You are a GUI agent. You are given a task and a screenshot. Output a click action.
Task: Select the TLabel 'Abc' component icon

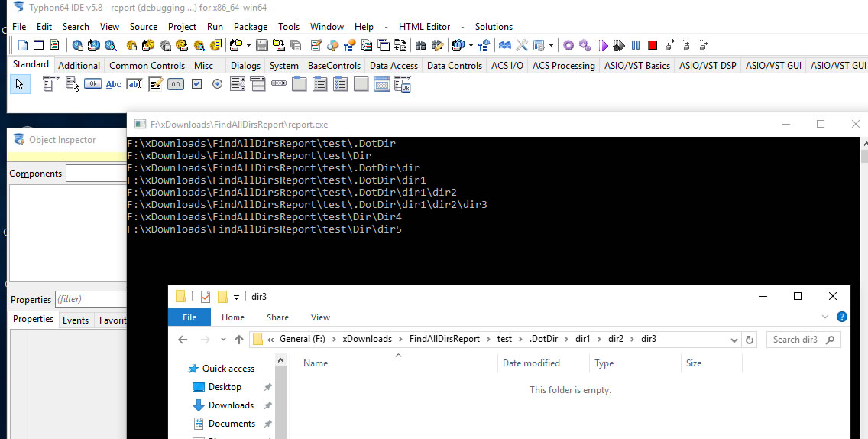(114, 84)
